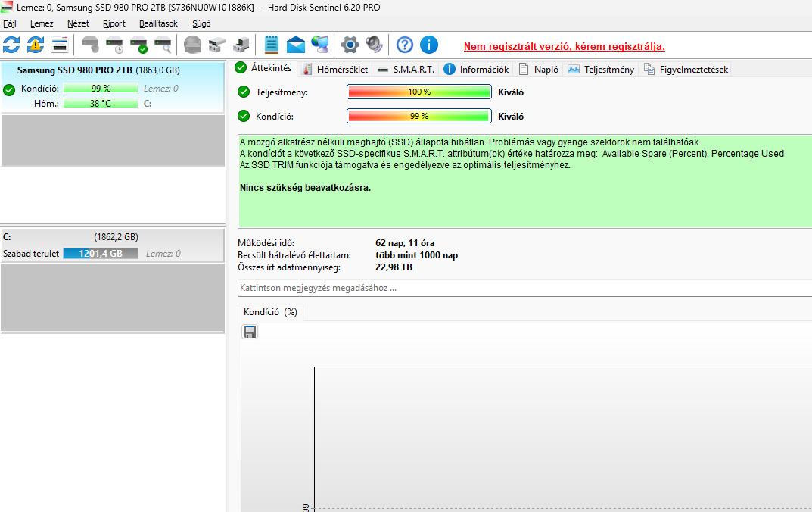Click the disk icon with magnifying glass
The width and height of the screenshot is (812, 512).
[163, 45]
